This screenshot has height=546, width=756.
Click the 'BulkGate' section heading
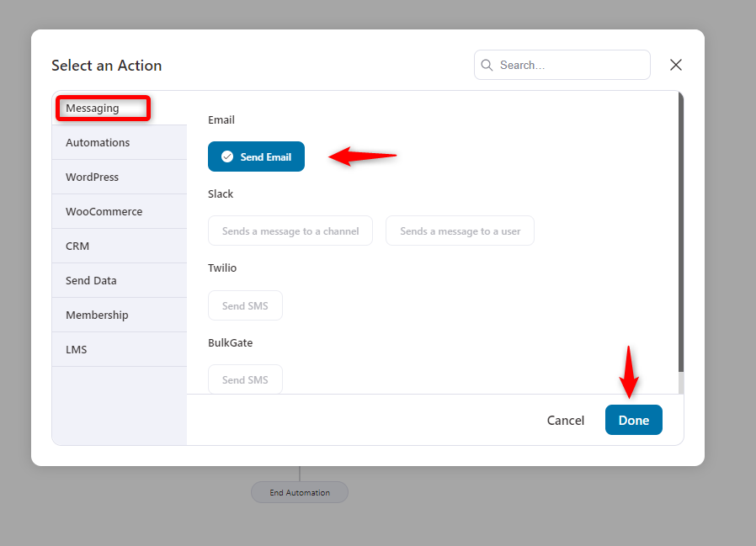(x=231, y=342)
